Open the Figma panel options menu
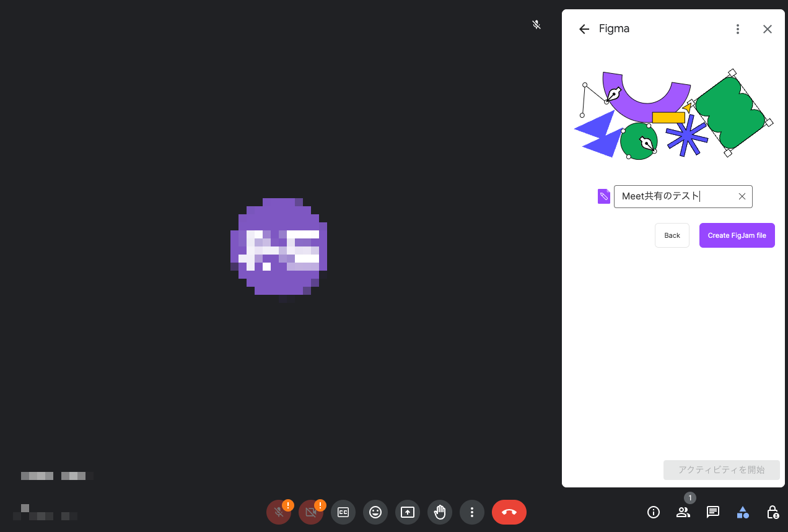Image resolution: width=788 pixels, height=532 pixels. 738,28
